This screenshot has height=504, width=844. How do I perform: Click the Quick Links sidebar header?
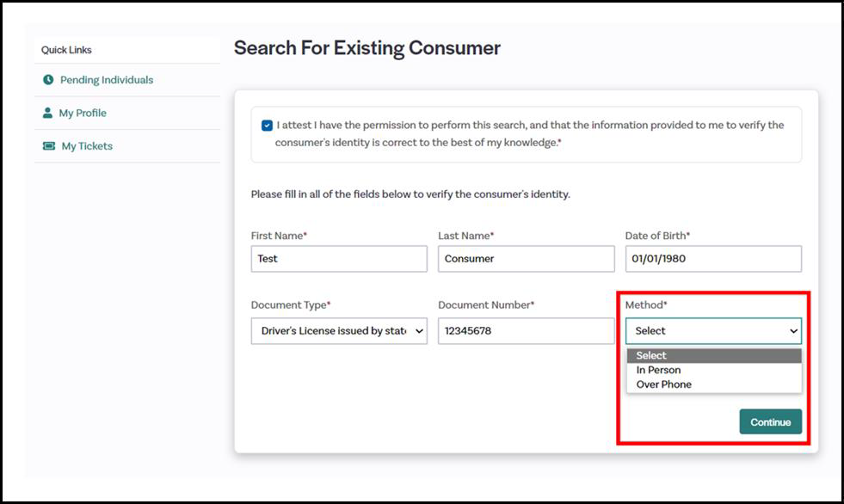pyautogui.click(x=66, y=50)
